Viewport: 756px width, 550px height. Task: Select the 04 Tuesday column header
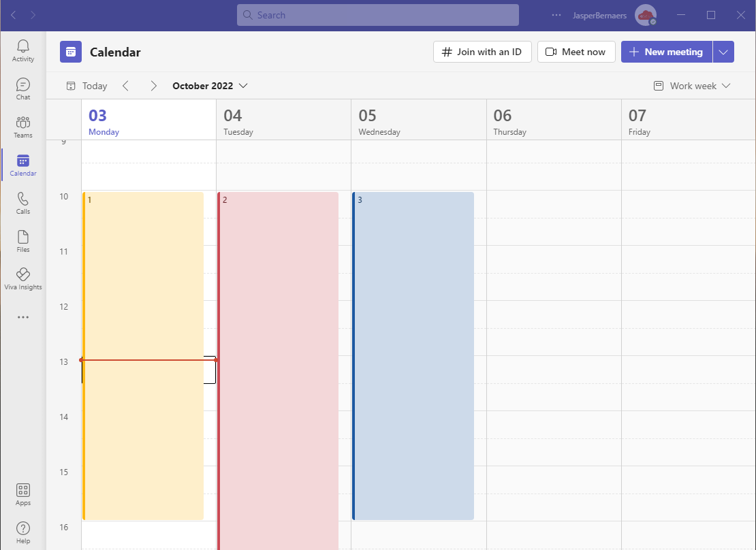click(283, 120)
